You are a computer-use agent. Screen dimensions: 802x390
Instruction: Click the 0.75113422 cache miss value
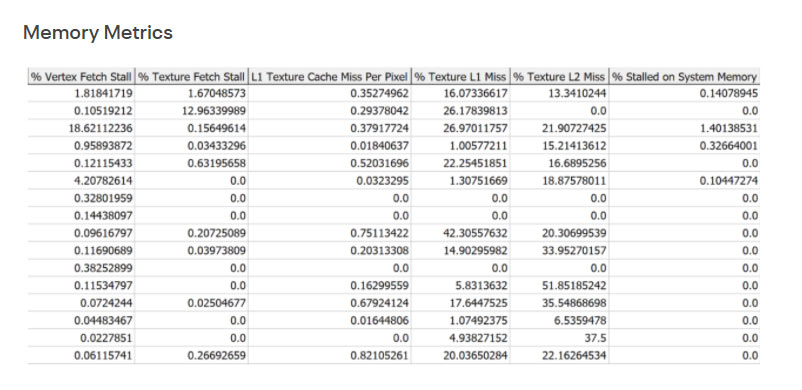(329, 233)
